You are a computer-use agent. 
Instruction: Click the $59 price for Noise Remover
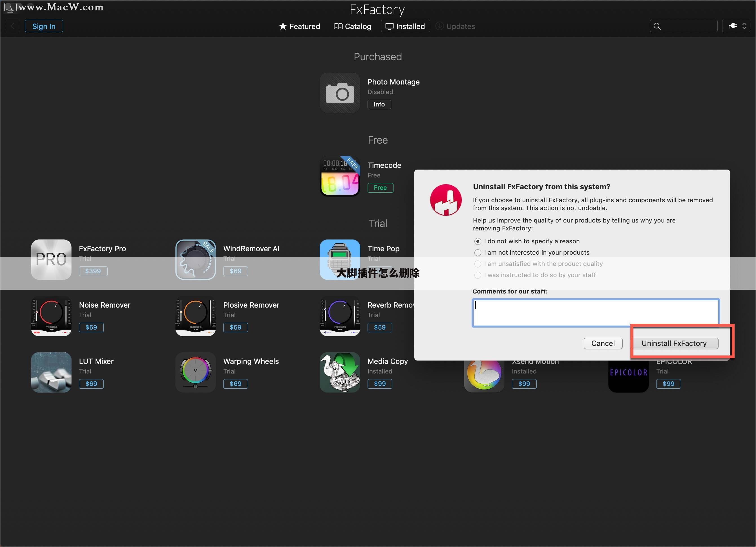click(91, 328)
